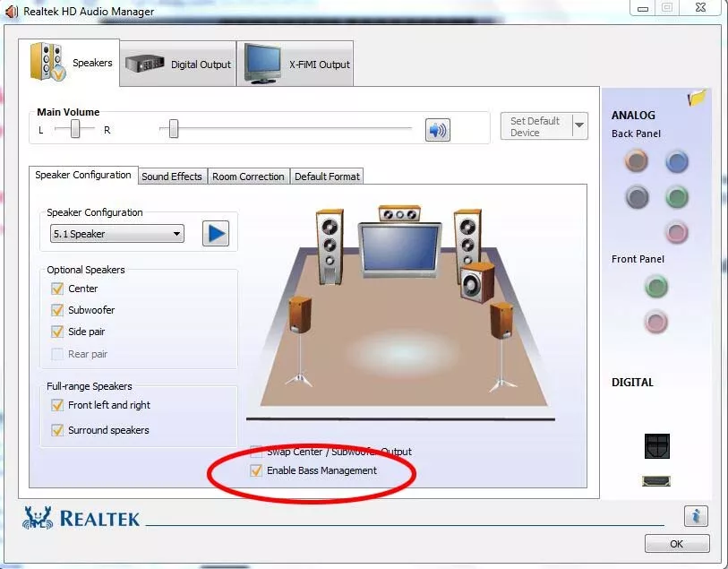
Task: Click the blue back panel jack
Action: pyautogui.click(x=676, y=161)
